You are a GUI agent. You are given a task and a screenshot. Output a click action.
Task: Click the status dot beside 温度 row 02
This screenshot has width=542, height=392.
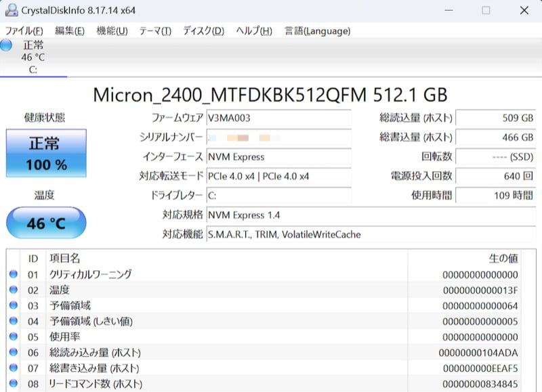[x=14, y=290]
